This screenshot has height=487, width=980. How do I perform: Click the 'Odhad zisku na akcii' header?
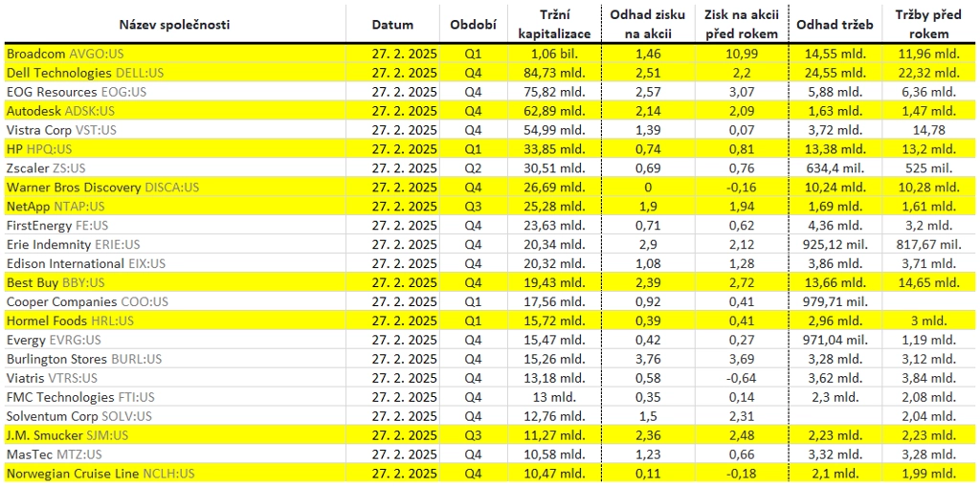point(646,24)
